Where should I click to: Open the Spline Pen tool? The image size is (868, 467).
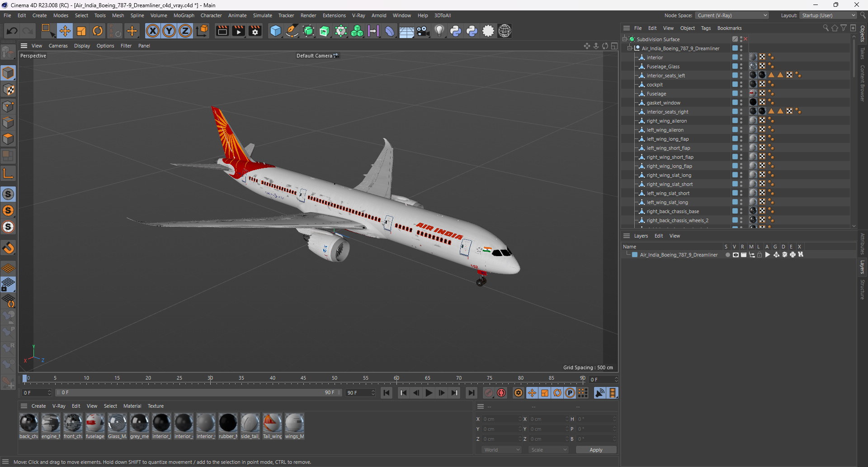[x=292, y=31]
